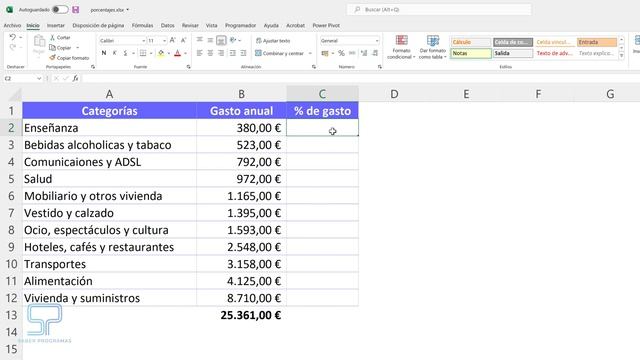Click Combinar y centrar button
This screenshot has height=360, width=640.
[x=280, y=53]
